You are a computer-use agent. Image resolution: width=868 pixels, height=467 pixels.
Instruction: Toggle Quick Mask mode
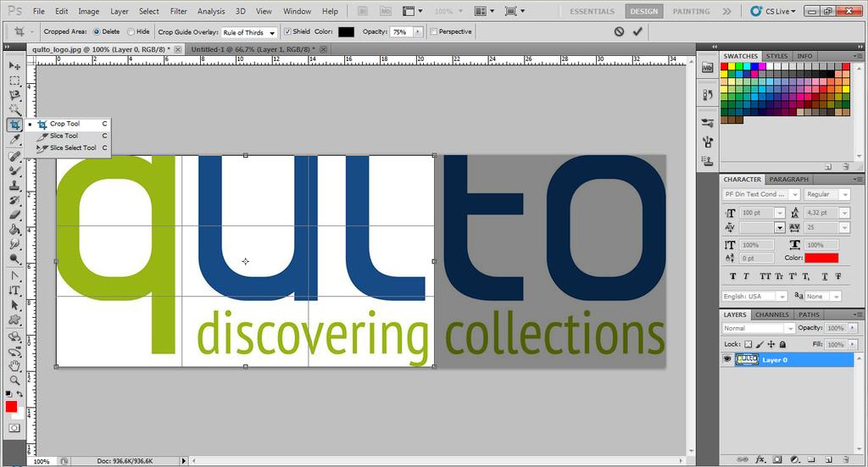tap(14, 428)
